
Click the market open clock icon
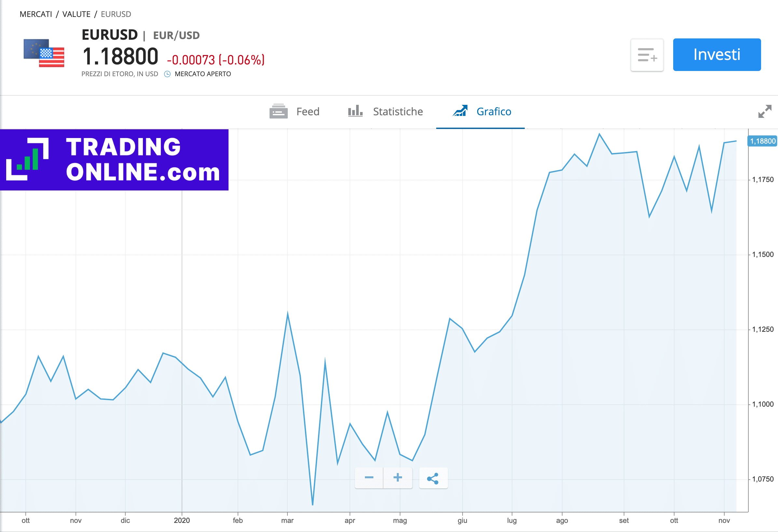167,74
